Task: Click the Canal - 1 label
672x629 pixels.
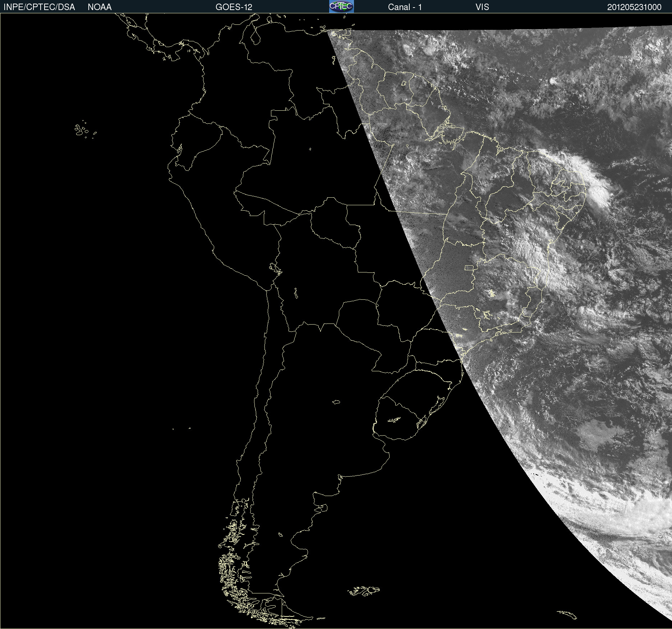Action: pos(405,7)
